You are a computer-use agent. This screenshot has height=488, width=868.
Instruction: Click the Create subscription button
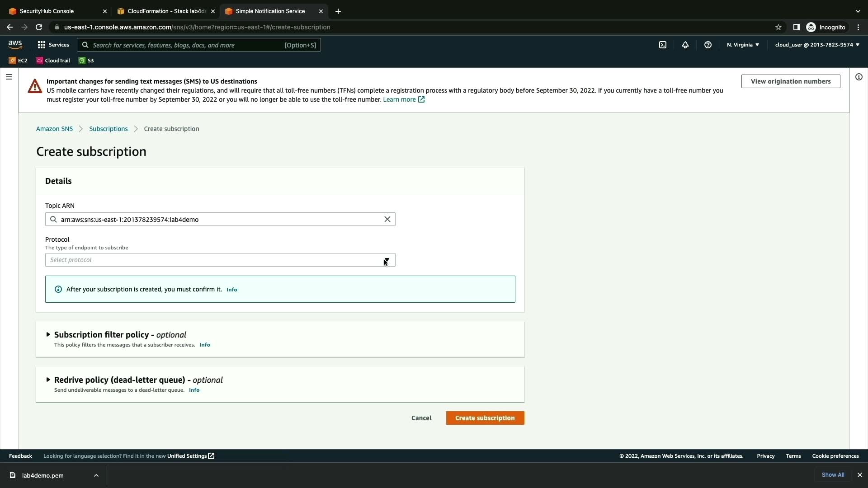485,418
